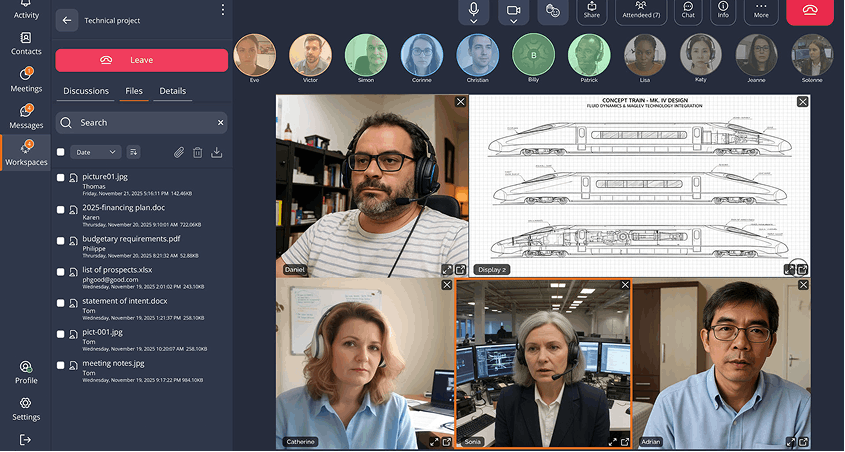Toggle the sort order button
Viewport: 845px width, 452px height.
[134, 152]
